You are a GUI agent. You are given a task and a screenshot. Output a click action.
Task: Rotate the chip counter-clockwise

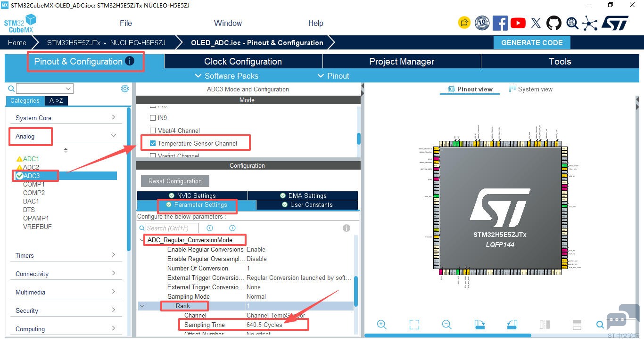coord(512,325)
